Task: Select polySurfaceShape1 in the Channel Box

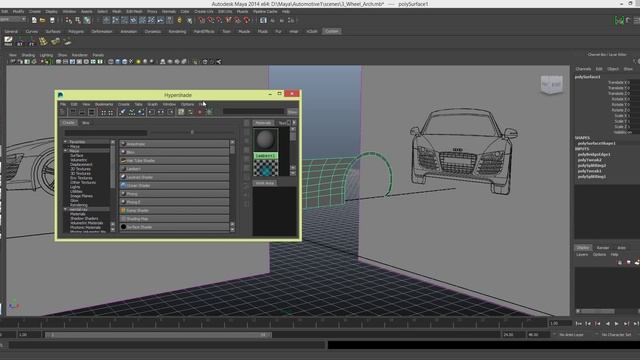Action: (596, 143)
